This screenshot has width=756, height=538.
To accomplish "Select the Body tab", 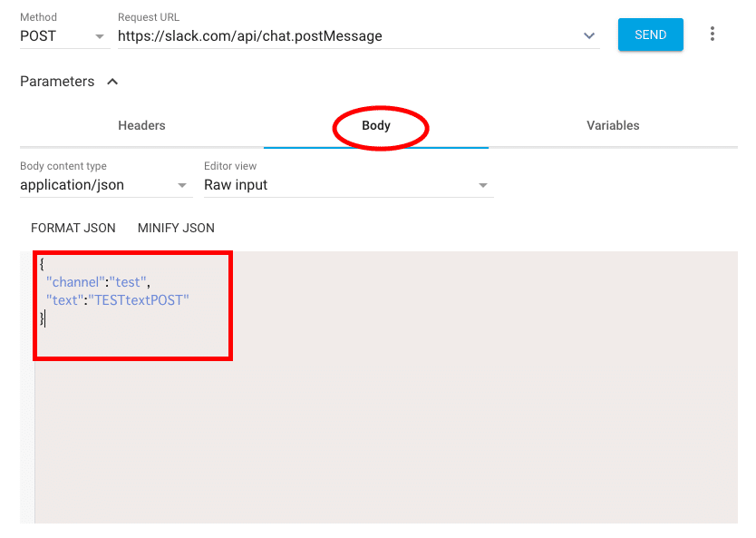I will tap(376, 126).
